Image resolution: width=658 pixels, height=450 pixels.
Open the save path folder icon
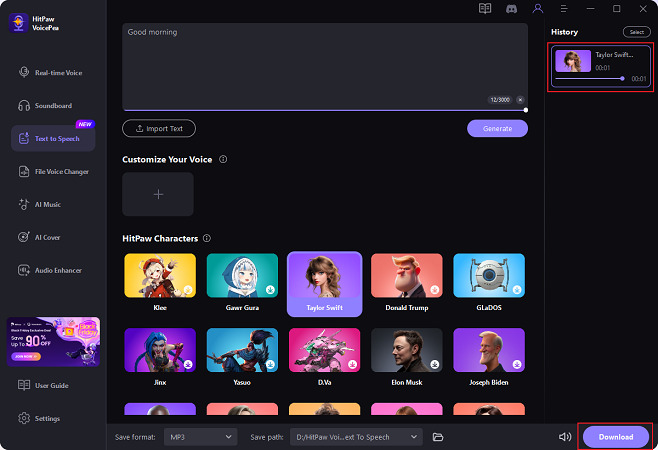[438, 437]
